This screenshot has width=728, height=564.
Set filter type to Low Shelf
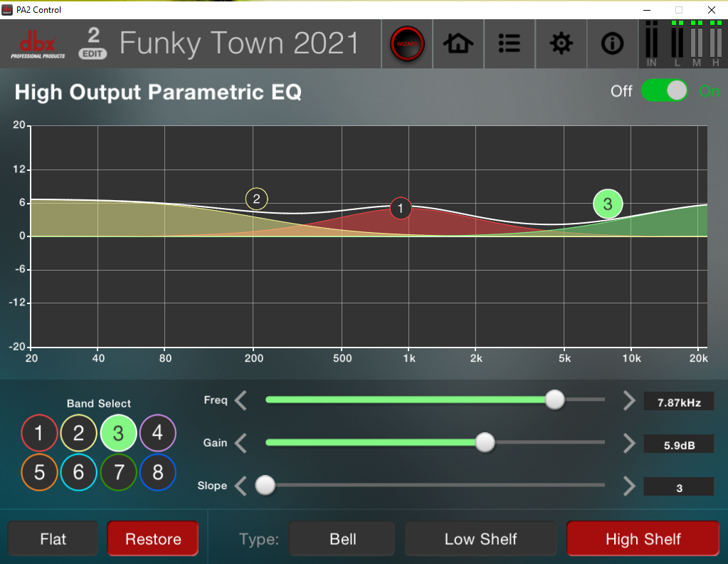480,539
